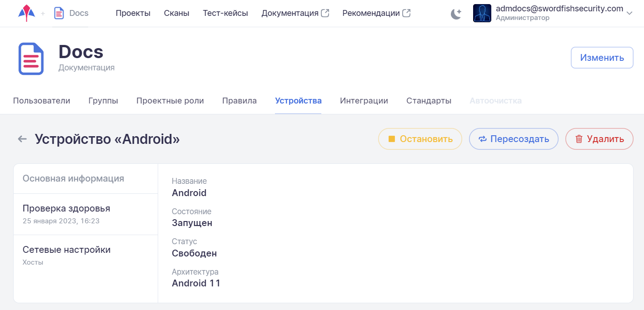Switch to the Пользователи tab
The width and height of the screenshot is (644, 310).
pos(41,101)
